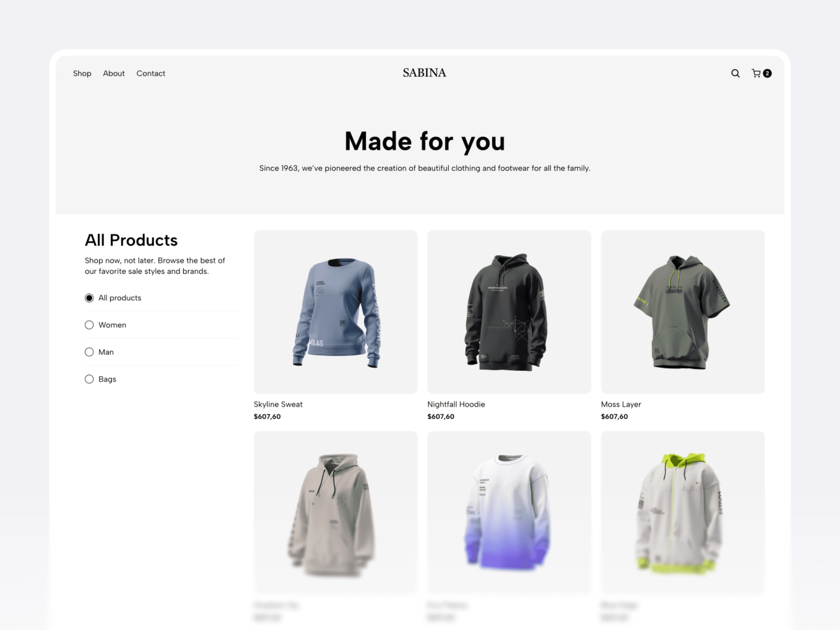Select the Women filter radio button

click(89, 325)
